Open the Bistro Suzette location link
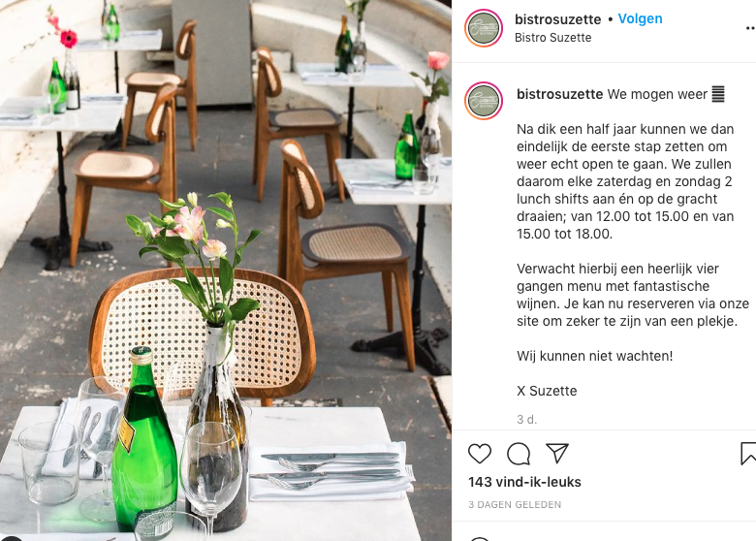Screen dimensions: 756x541 tap(553, 38)
